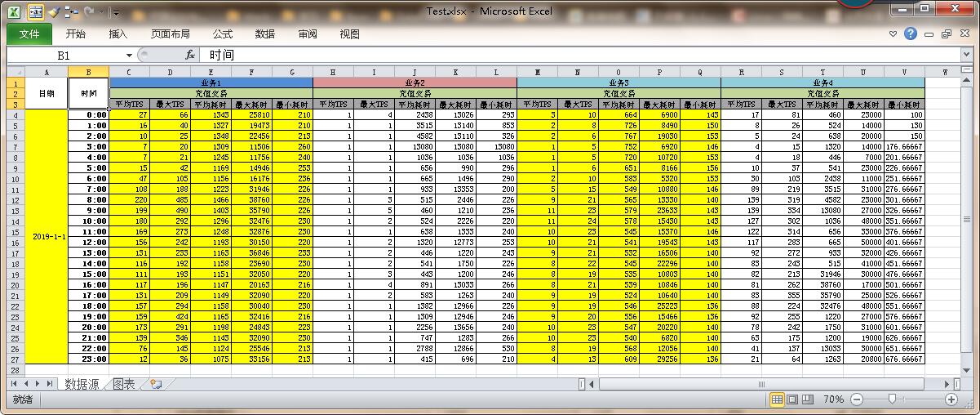Select the 日期 header cell
This screenshot has height=415, width=980.
coord(47,93)
